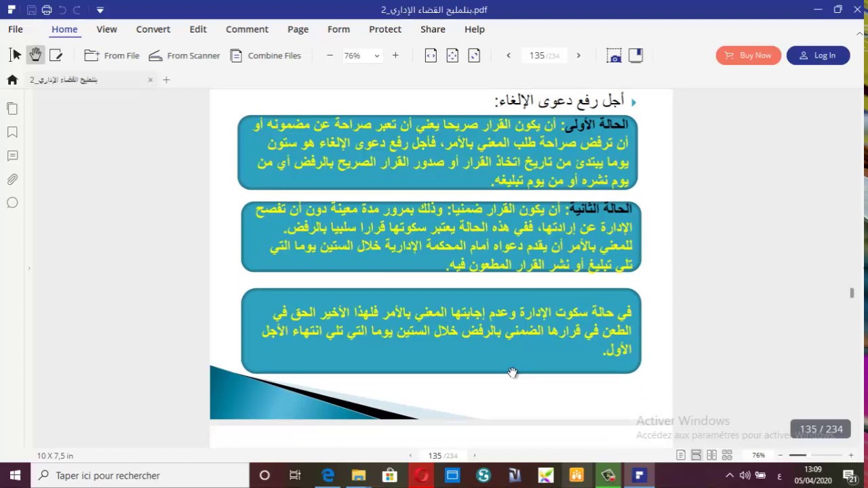Screen dimensions: 868x488
Task: Zoom out with toolbar minus
Action: (330, 56)
